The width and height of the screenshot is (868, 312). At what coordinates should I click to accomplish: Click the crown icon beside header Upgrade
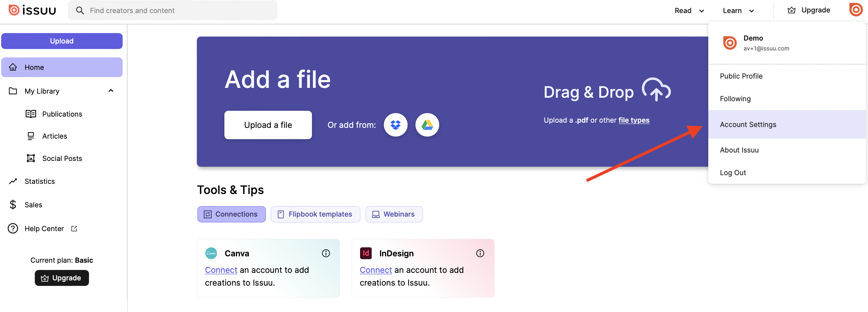tap(791, 10)
